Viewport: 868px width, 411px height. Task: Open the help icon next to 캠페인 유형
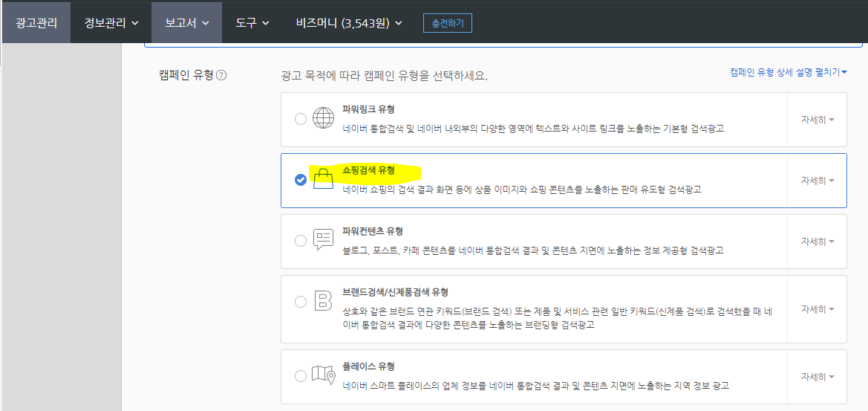coord(221,75)
